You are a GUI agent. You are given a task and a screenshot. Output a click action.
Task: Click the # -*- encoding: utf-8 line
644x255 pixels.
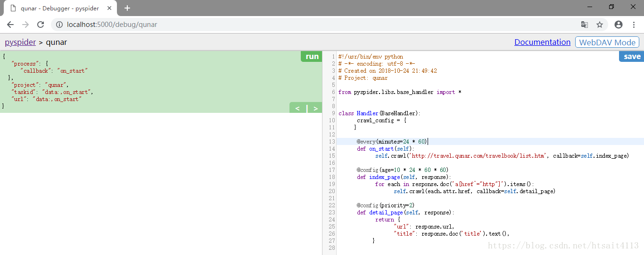[377, 64]
